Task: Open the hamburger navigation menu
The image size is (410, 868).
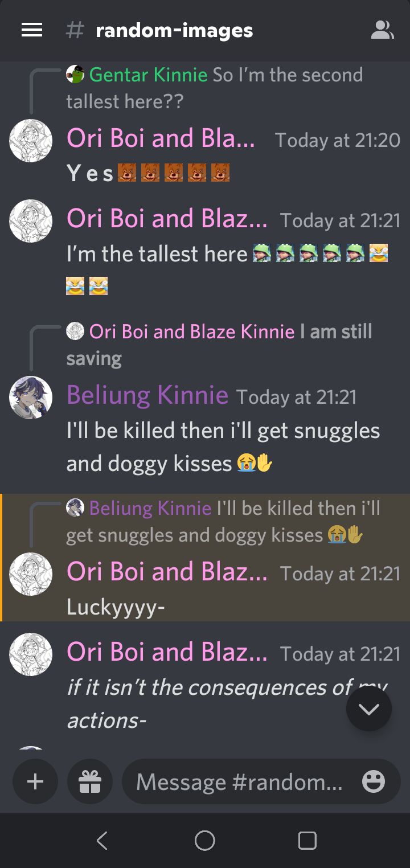Action: click(32, 30)
